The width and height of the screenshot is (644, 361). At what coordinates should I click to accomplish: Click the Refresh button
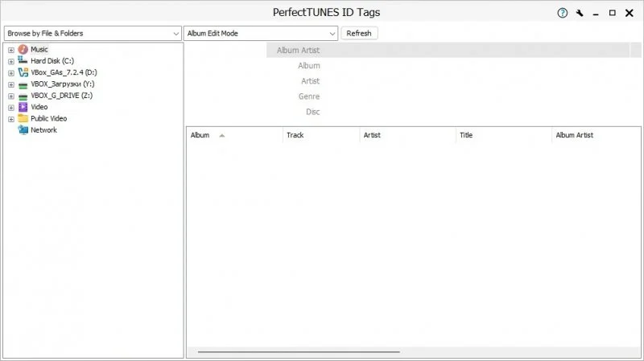(x=359, y=33)
